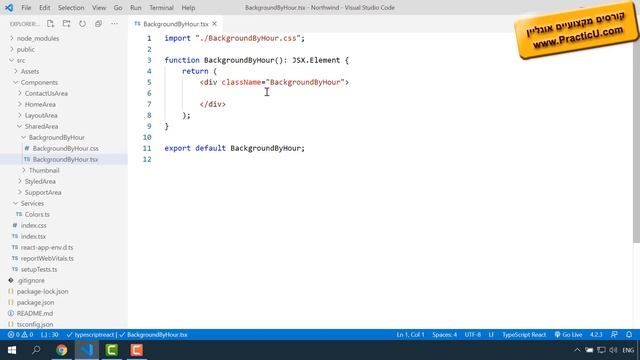Screen dimensions: 640x360
Task: Open the Terminal menu
Action: pos(161,7)
